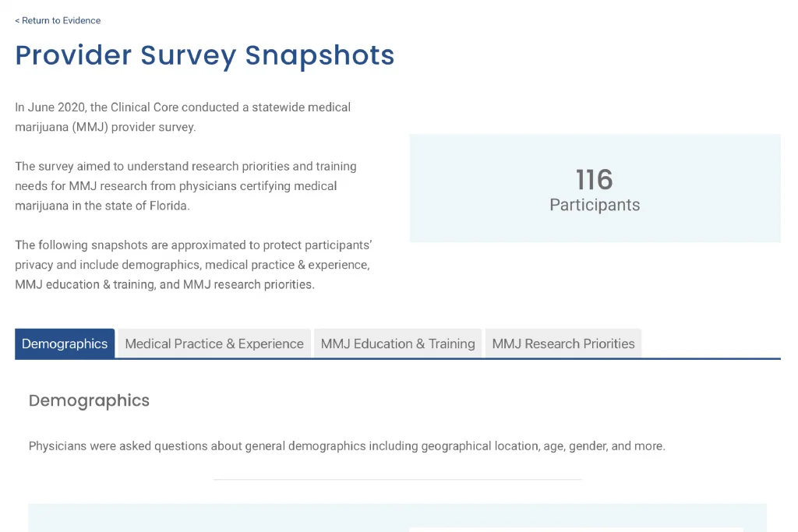
Task: Open the MMJ Education & Training tab
Action: click(397, 343)
